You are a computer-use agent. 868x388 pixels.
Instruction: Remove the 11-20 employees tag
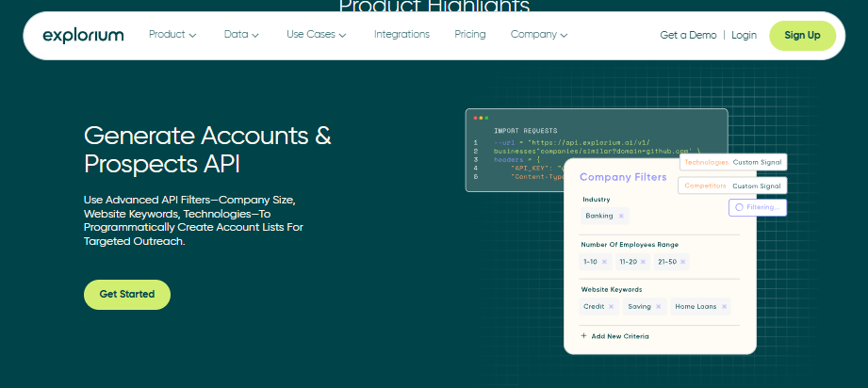point(643,262)
